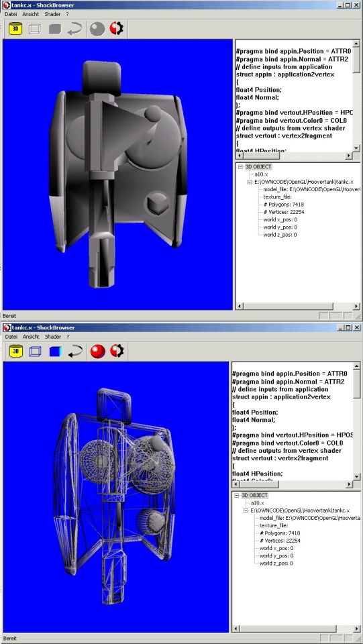Select the greyed wireframe cube icon in top toolbar
The width and height of the screenshot is (363, 644).
[35, 29]
